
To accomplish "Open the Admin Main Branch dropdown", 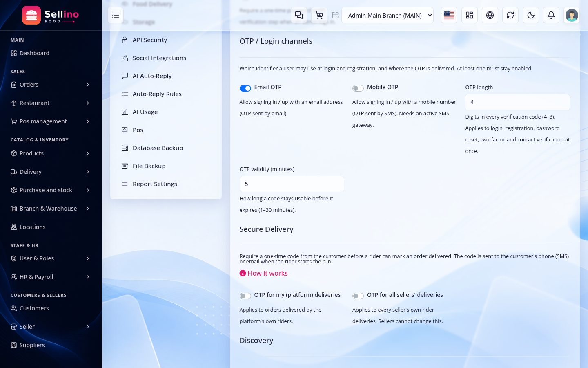I will pyautogui.click(x=388, y=15).
